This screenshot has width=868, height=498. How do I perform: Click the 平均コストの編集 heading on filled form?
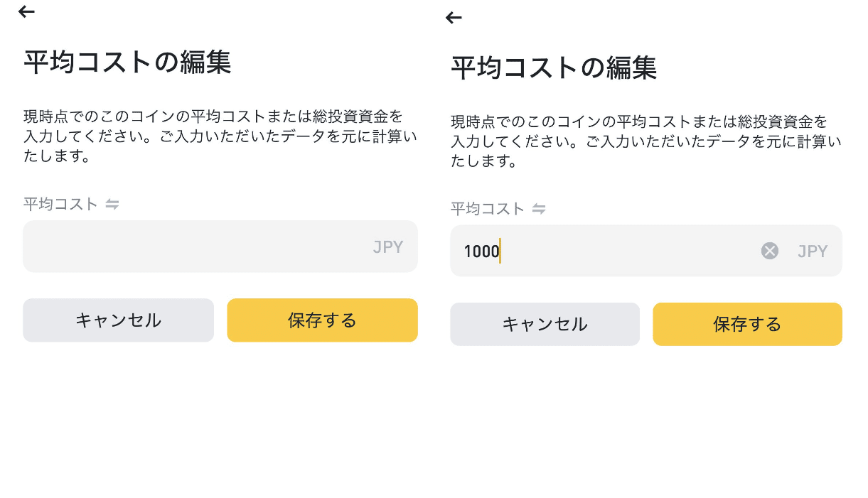[554, 68]
